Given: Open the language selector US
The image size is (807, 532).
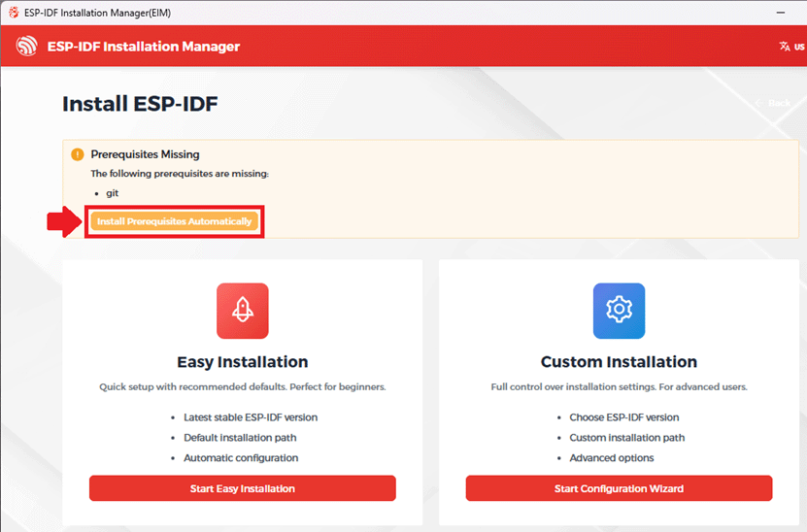Looking at the screenshot, I should click(x=791, y=47).
